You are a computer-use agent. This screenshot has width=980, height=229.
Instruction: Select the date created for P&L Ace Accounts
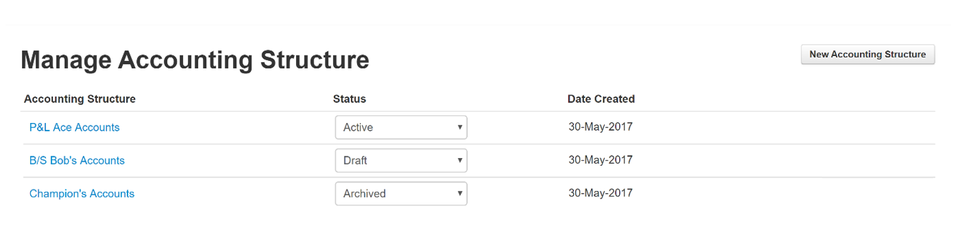600,127
